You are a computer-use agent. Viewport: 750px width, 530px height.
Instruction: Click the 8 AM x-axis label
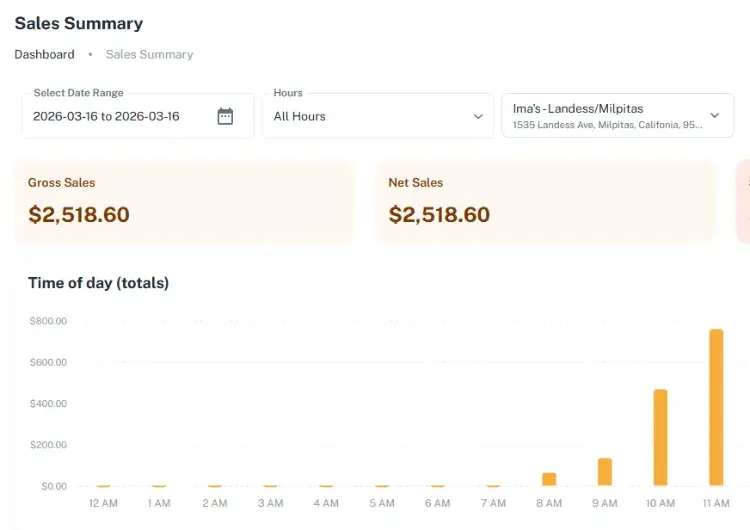(x=549, y=503)
